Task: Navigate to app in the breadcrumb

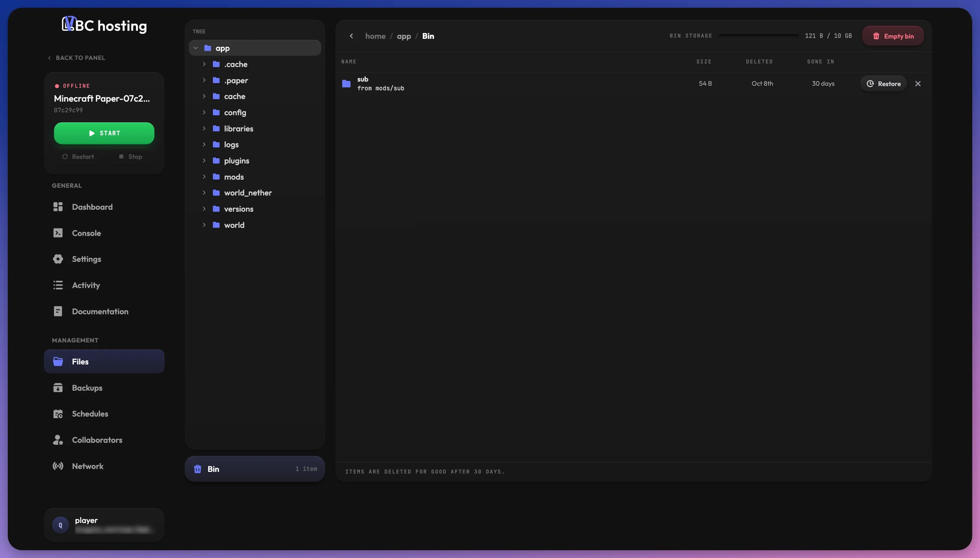Action: click(404, 36)
